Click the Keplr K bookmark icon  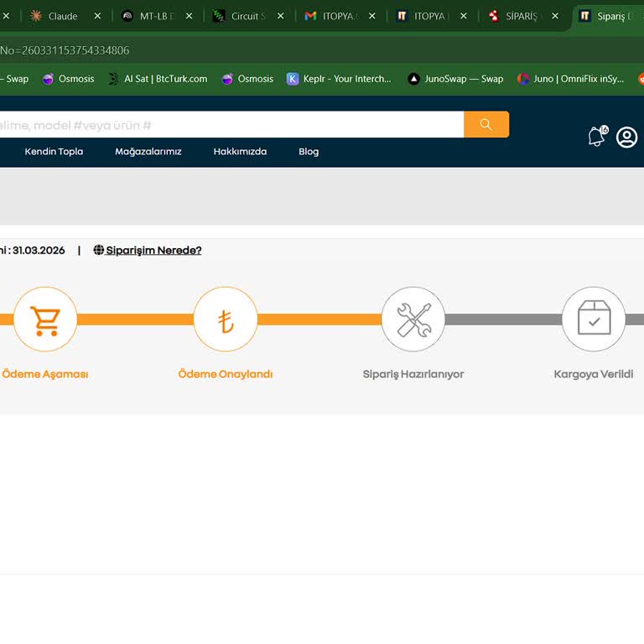tap(293, 79)
